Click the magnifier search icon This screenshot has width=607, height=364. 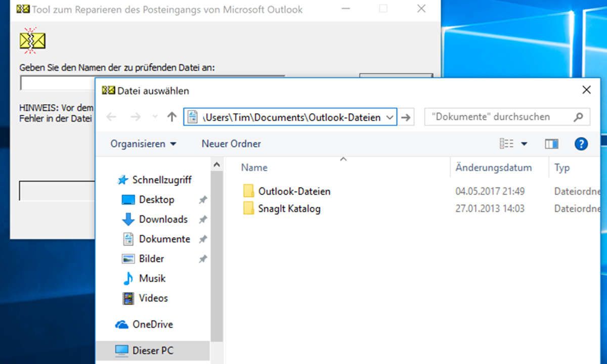pos(578,117)
